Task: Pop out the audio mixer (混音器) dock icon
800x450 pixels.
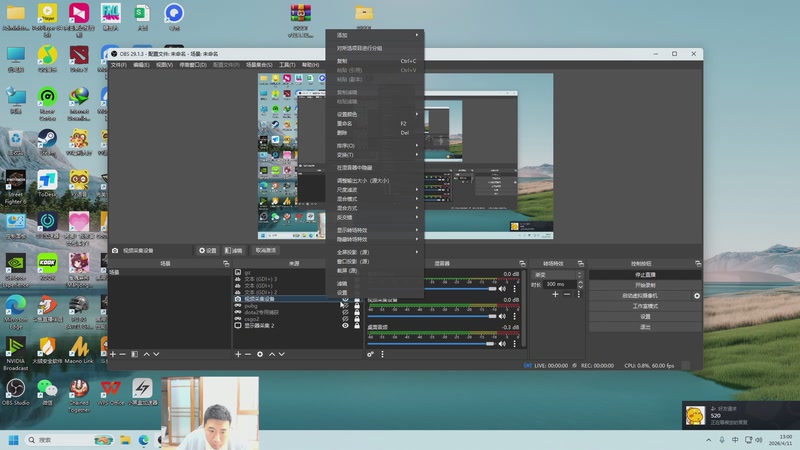Action: pyautogui.click(x=522, y=264)
